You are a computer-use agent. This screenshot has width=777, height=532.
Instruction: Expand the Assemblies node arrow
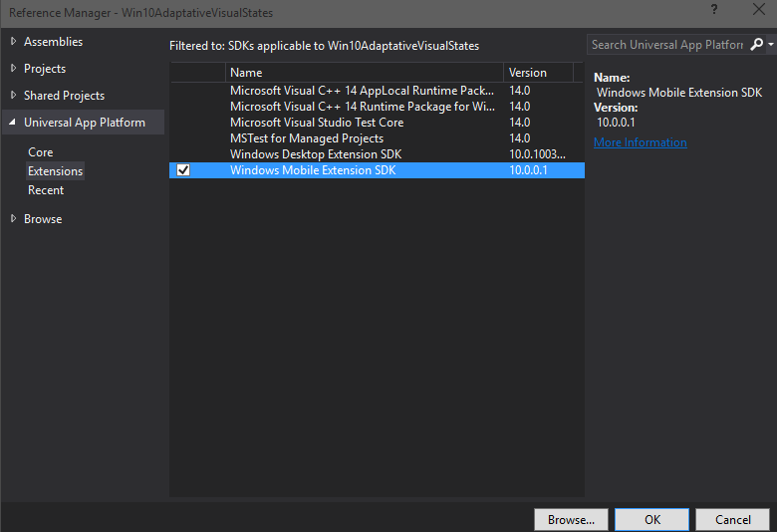[x=13, y=42]
